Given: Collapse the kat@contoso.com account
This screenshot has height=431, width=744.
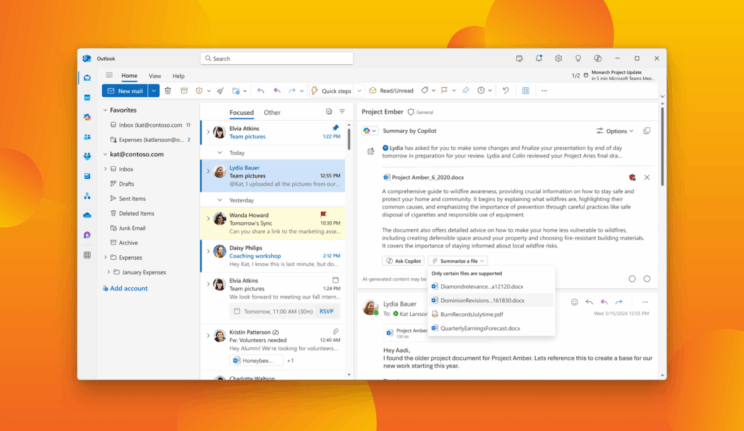Looking at the screenshot, I should point(105,154).
